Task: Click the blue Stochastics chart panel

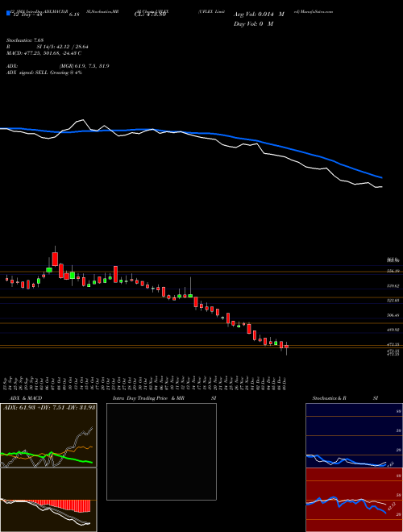Action: [x=354, y=435]
